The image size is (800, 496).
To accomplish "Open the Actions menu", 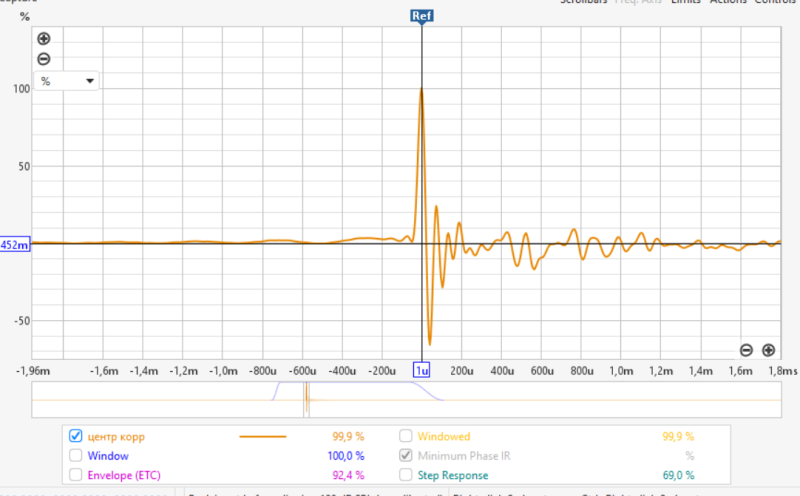I will coord(728,2).
